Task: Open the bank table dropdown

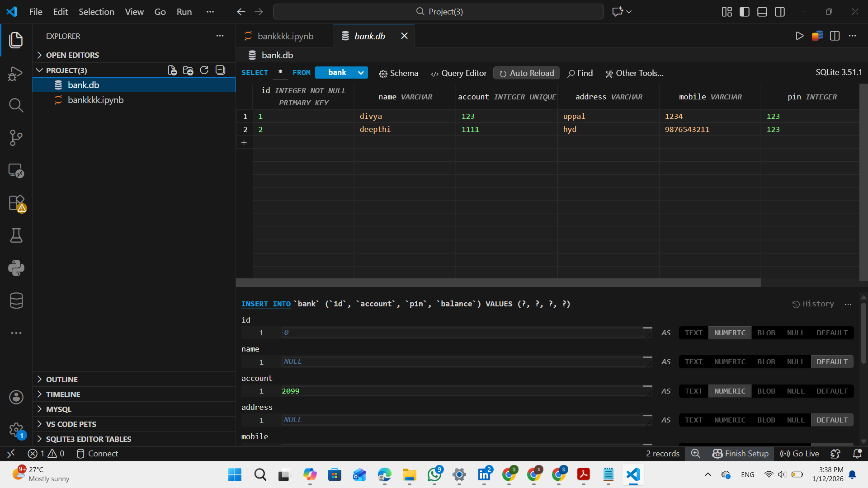Action: point(341,72)
